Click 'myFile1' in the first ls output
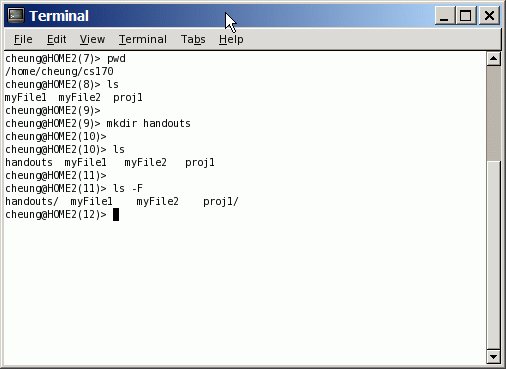 tap(26, 97)
